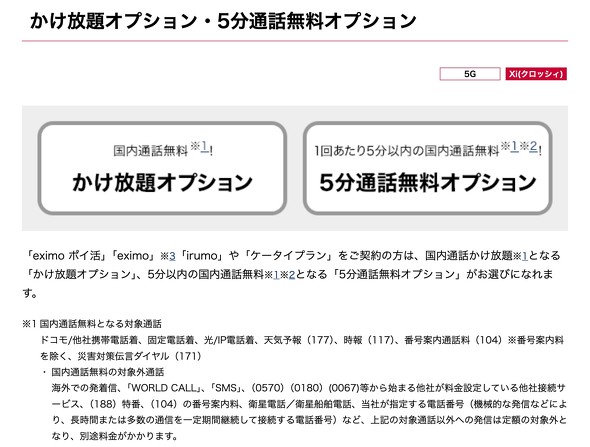590x447 pixels.
Task: Click the text 「irumo」 in the paragraph
Action: (x=201, y=256)
